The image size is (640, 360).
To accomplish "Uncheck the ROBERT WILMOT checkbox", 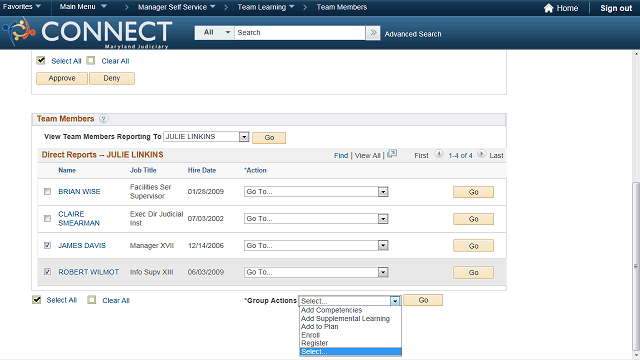I will [47, 271].
